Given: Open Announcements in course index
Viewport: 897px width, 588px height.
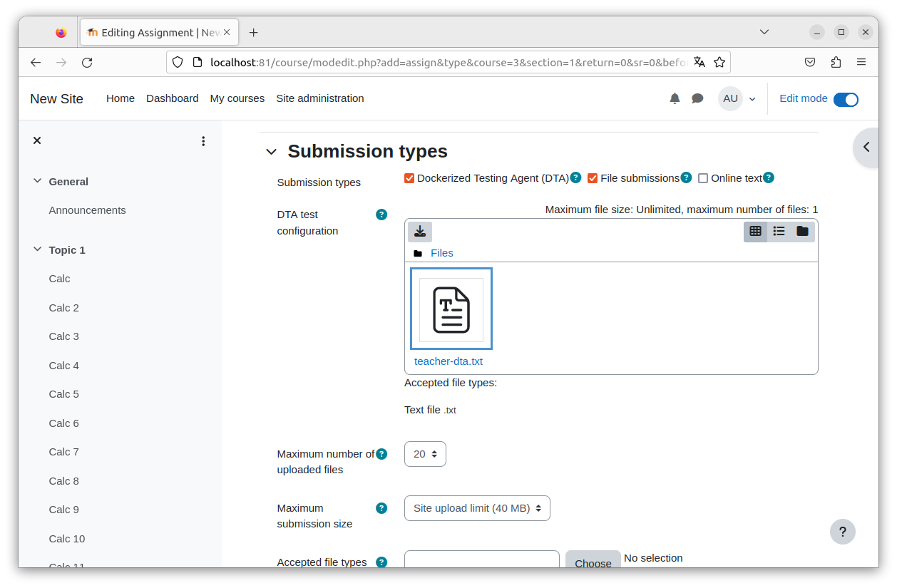Looking at the screenshot, I should [x=88, y=210].
